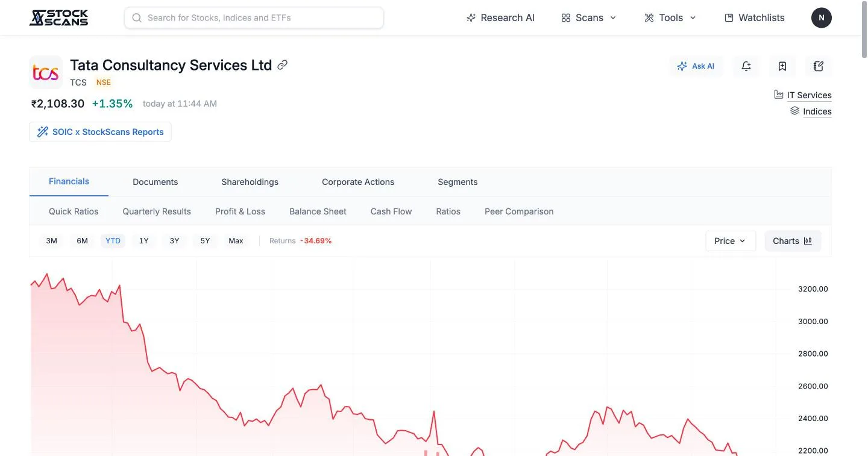
Task: Switch to the Documents tab
Action: (x=156, y=182)
